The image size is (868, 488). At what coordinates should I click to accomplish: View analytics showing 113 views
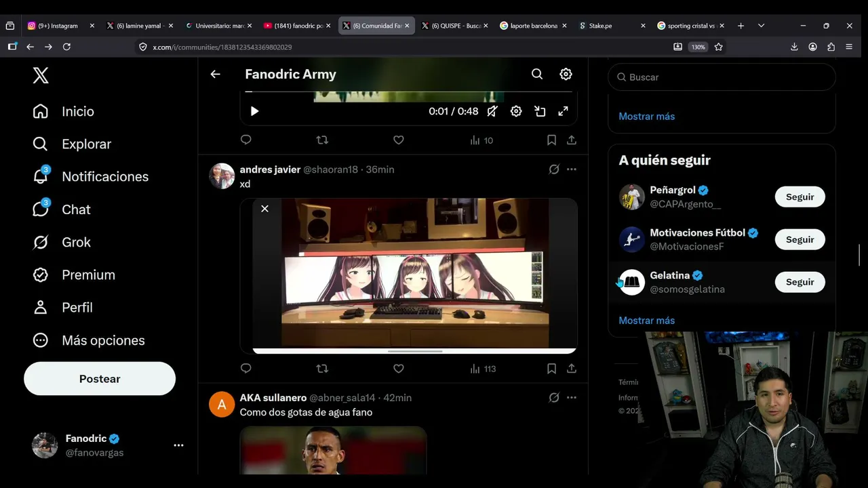[483, 369]
